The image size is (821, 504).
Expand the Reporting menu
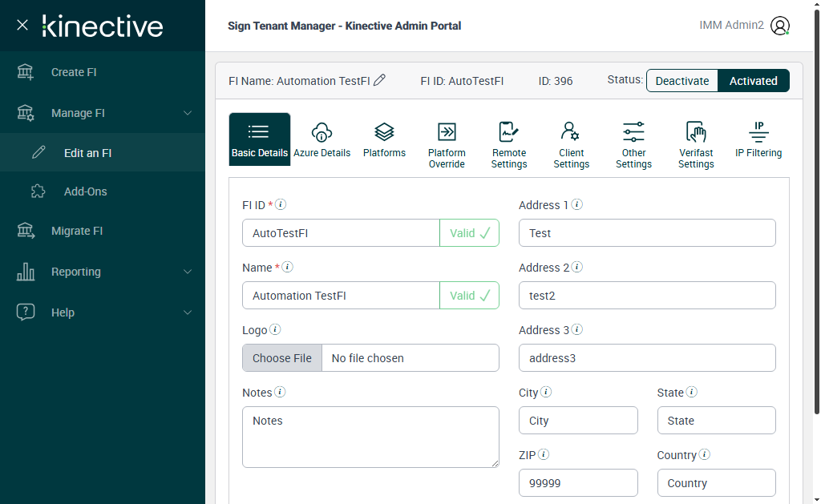103,272
